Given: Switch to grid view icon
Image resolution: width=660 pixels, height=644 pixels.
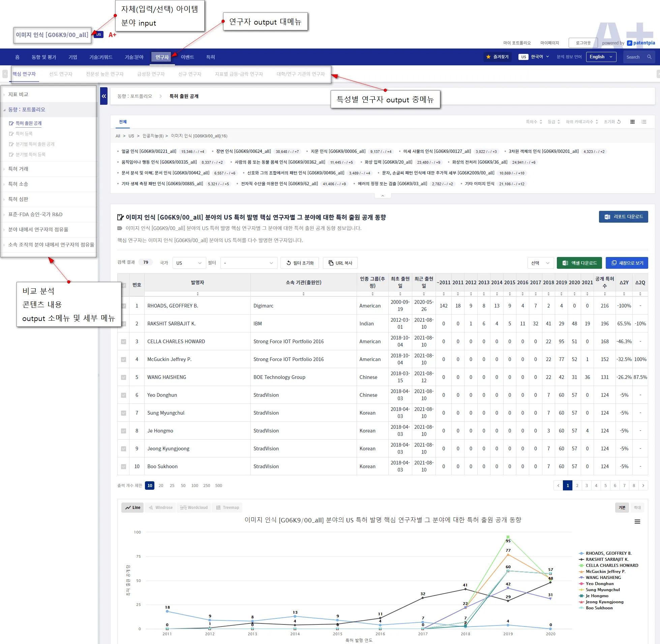Looking at the screenshot, I should tap(632, 122).
